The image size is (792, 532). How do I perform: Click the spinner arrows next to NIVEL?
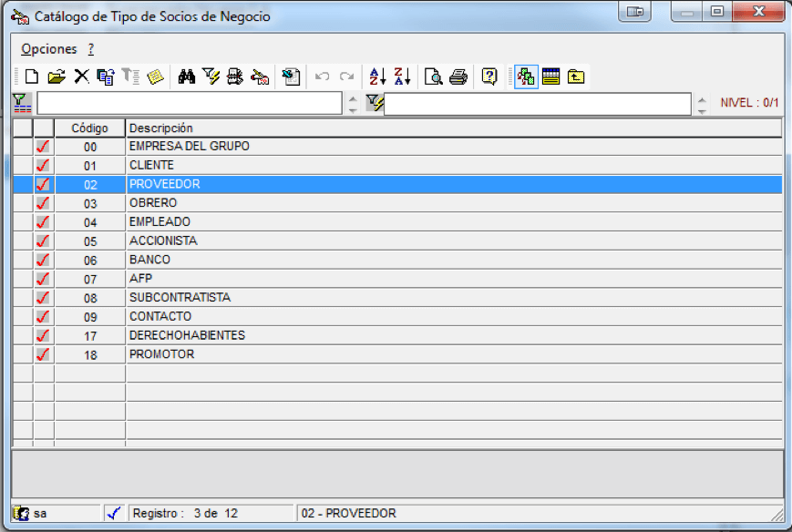tap(702, 104)
